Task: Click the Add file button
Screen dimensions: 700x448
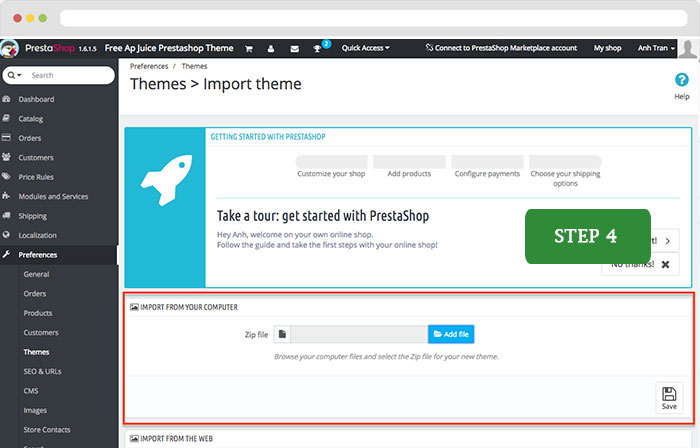Action: 450,334
